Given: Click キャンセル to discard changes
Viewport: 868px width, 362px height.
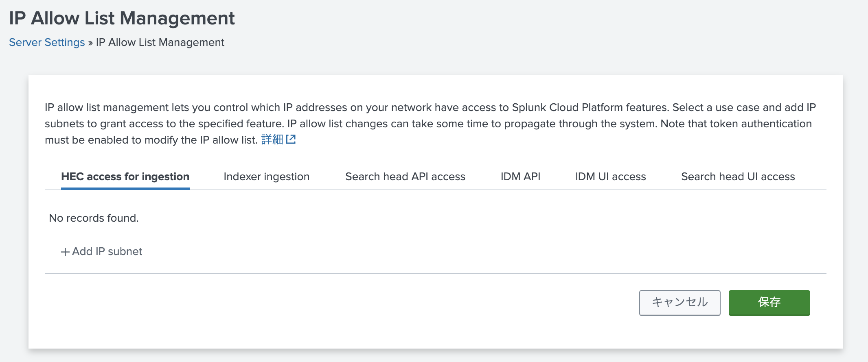Looking at the screenshot, I should pos(679,302).
